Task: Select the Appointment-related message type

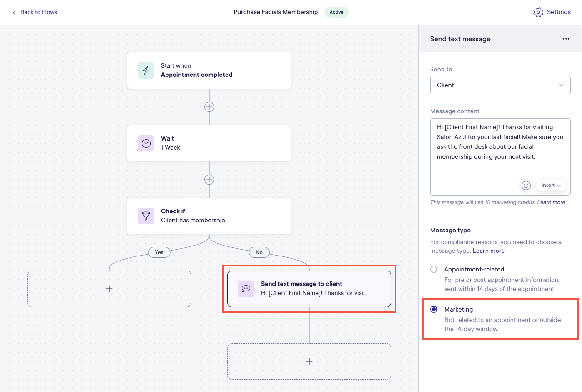Action: 433,269
